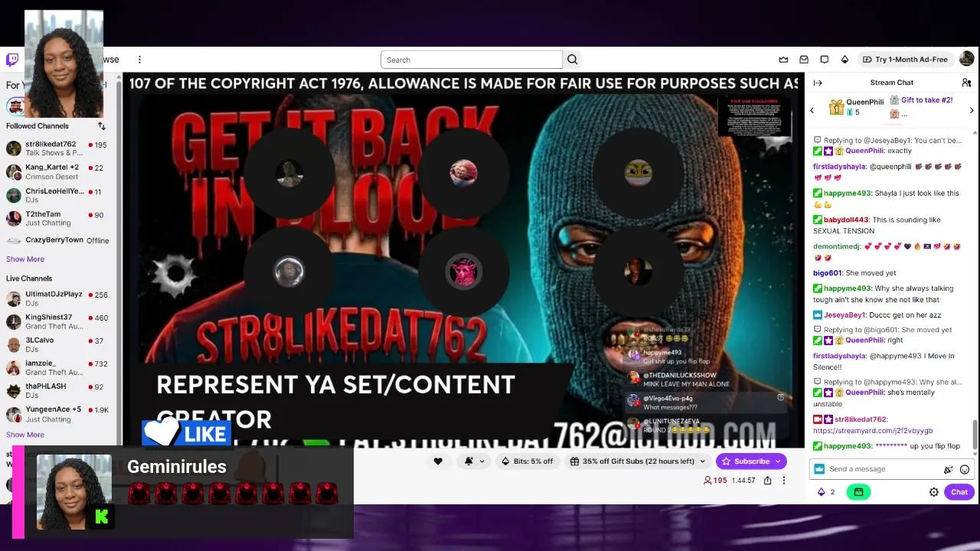Open 3LCalvo DJs channel

pyautogui.click(x=58, y=344)
